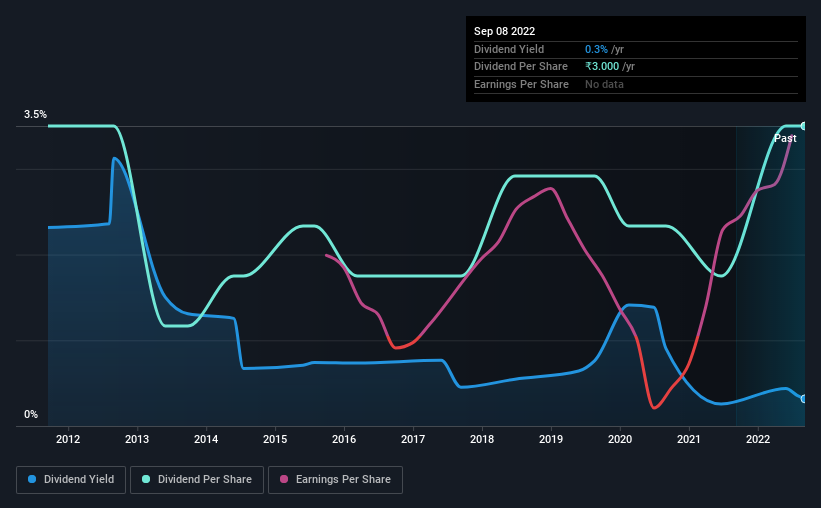The height and width of the screenshot is (508, 821).
Task: Click the Past label on the chart
Action: pyautogui.click(x=785, y=138)
